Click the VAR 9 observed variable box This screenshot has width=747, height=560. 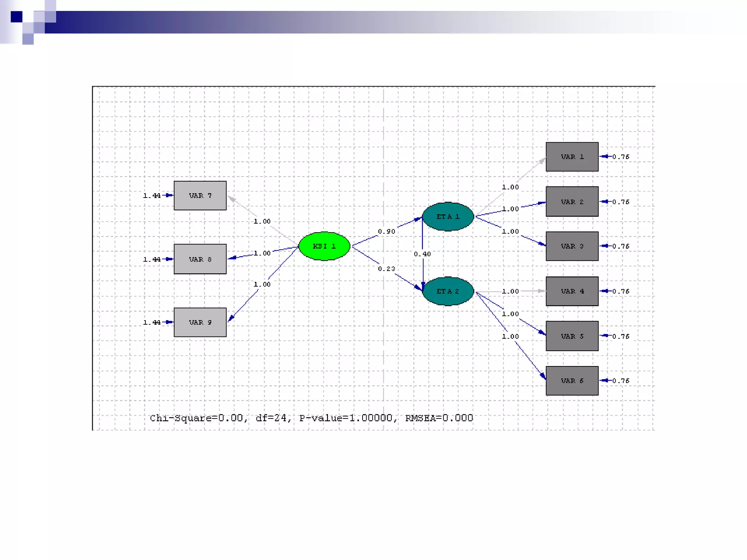point(200,322)
